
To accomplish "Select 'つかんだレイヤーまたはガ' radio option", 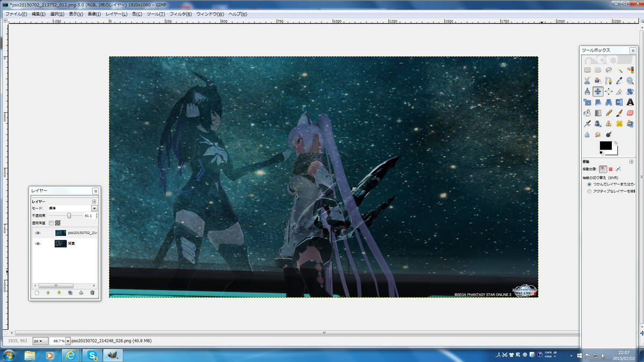I will pyautogui.click(x=590, y=184).
